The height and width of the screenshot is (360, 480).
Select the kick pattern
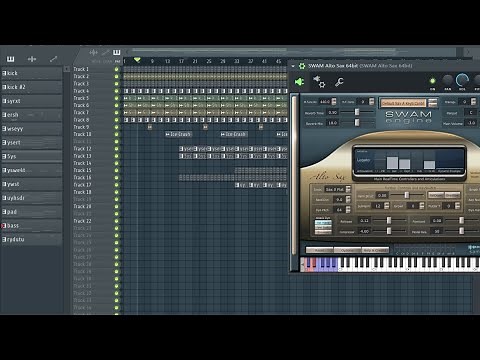pyautogui.click(x=32, y=73)
